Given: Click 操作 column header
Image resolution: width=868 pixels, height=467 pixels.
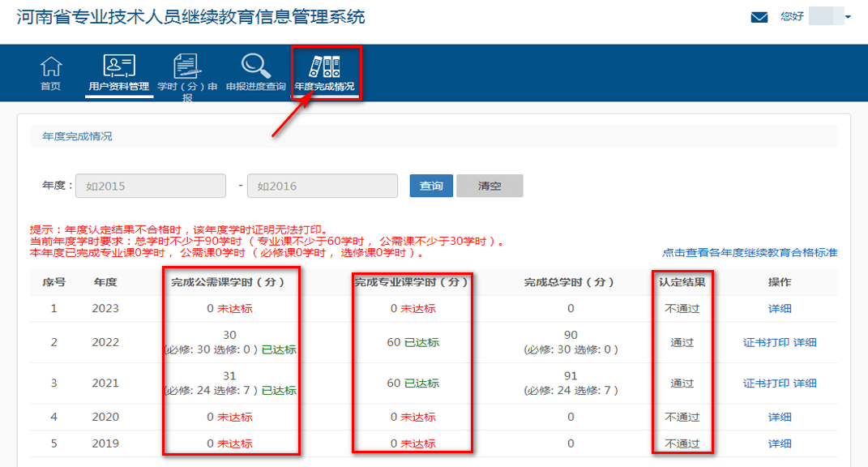Looking at the screenshot, I should click(x=780, y=282).
